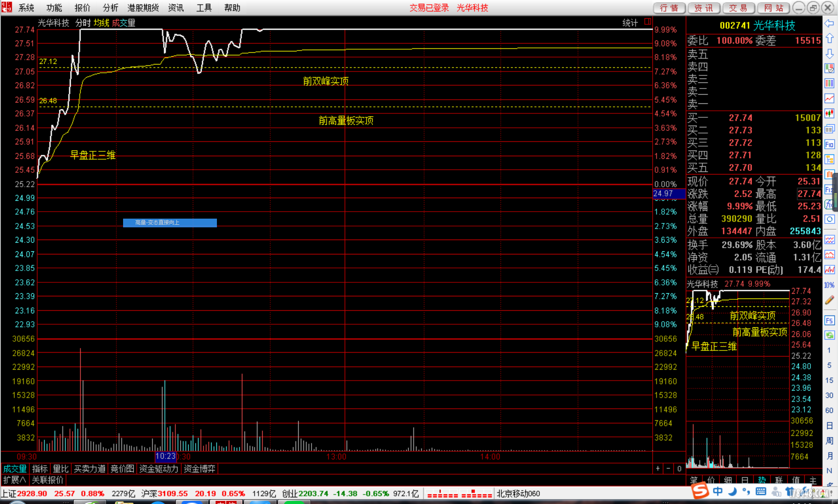Click the minus zoom button under chart
838x504 pixels.
[668, 468]
